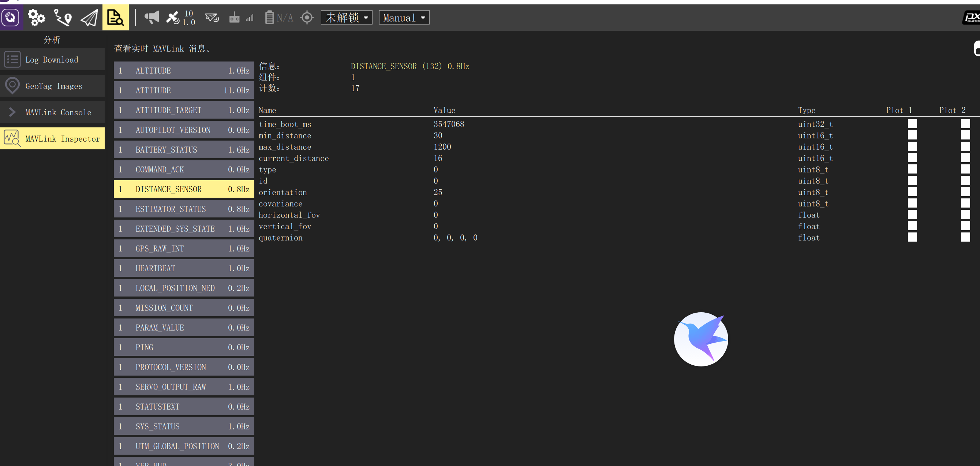
Task: Click the megaphone vehicle messages icon
Action: (152, 18)
